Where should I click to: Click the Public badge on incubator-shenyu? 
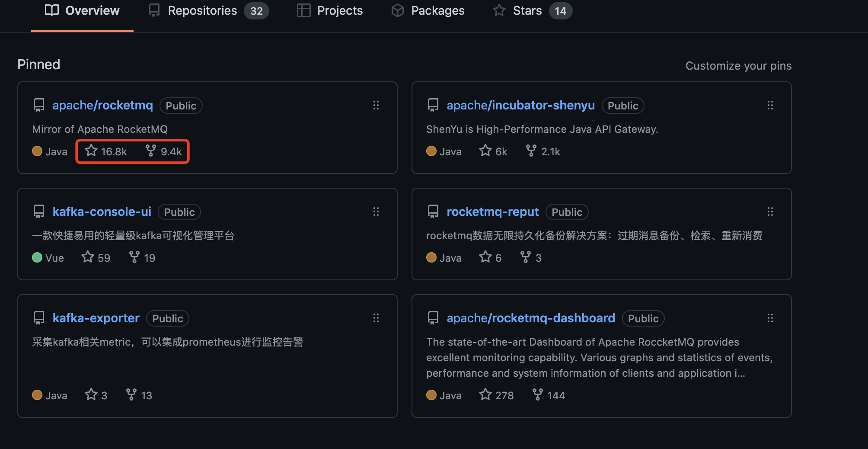tap(623, 106)
